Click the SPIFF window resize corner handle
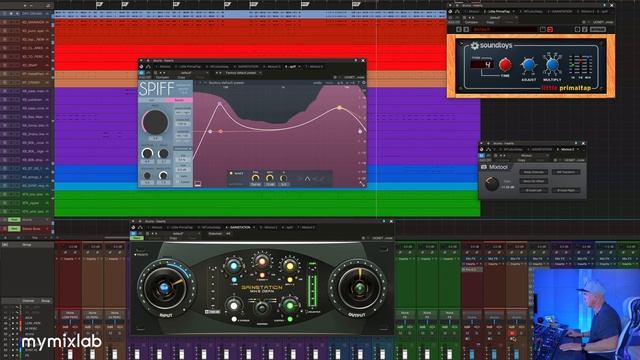Screen dimensions: 640x360 tap(362, 184)
